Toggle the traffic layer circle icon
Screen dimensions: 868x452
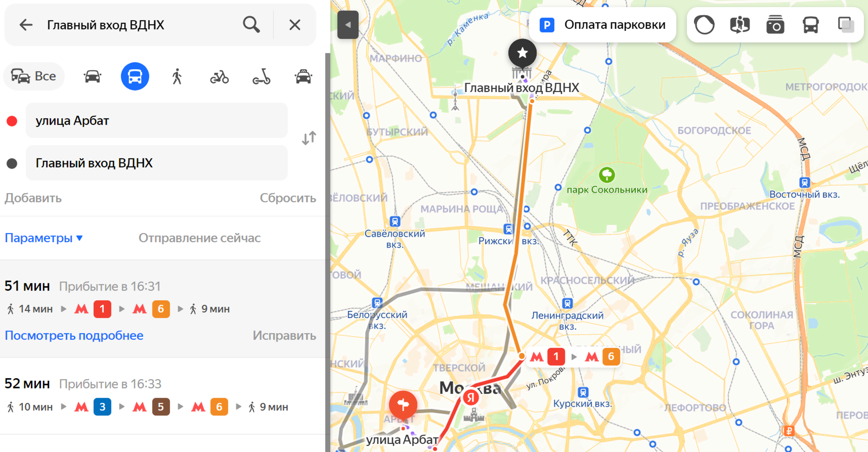[x=704, y=25]
